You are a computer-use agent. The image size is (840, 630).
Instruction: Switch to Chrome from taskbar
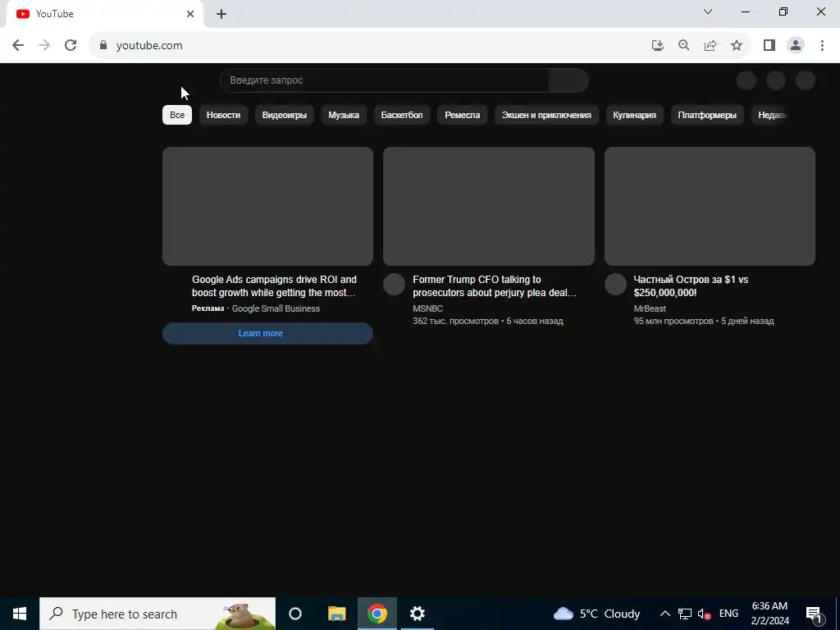(377, 614)
